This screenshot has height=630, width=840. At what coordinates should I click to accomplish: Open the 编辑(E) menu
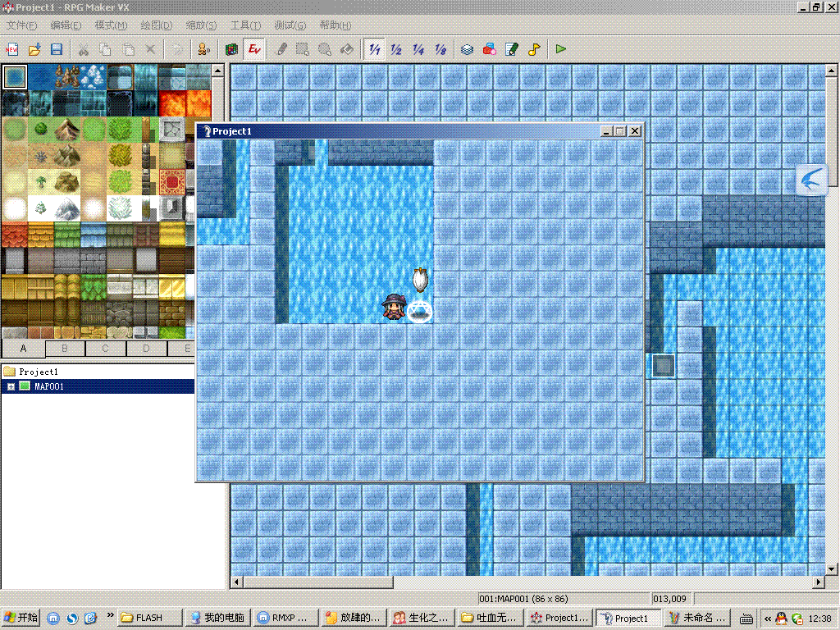[x=66, y=25]
